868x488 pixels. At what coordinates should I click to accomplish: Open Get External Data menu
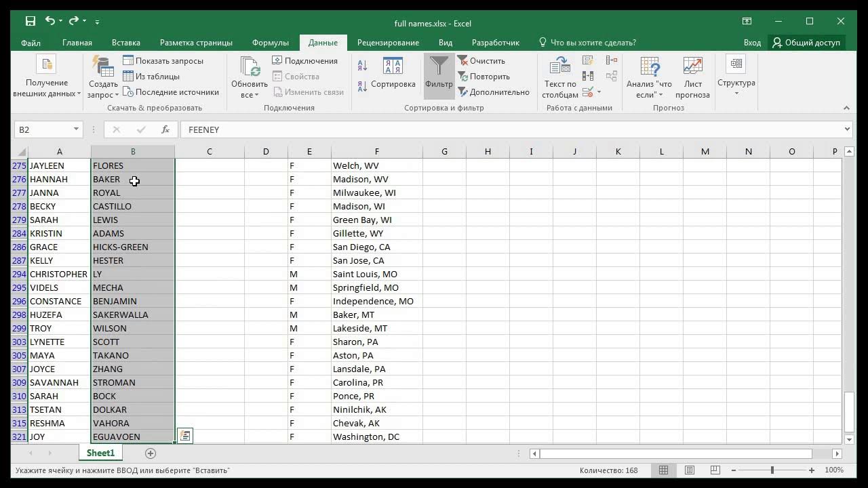tap(47, 76)
